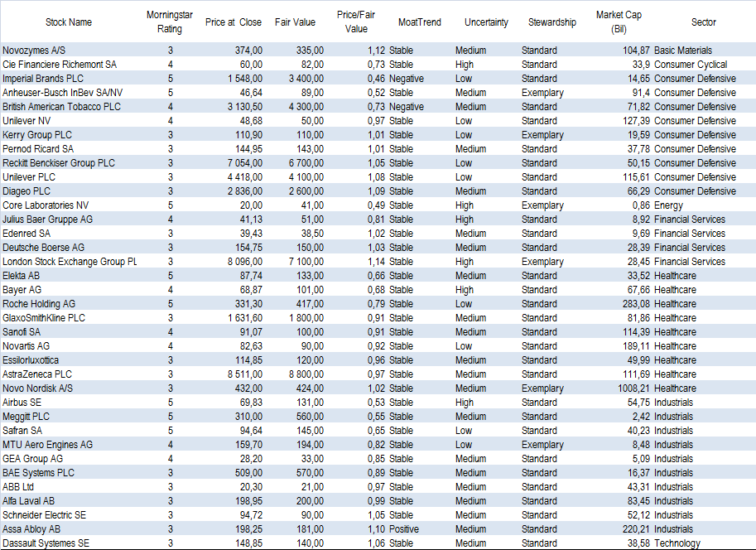Select the Stewardship column header

click(x=551, y=22)
